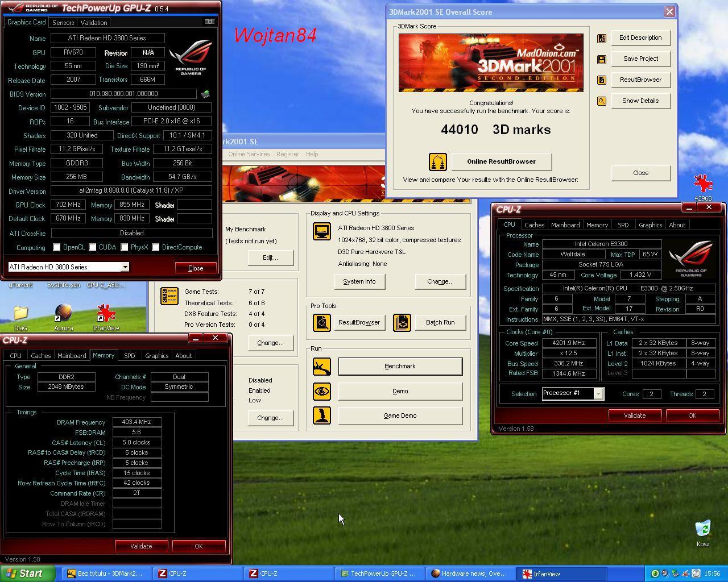728x582 pixels.
Task: Click the System Info button
Action: [359, 281]
